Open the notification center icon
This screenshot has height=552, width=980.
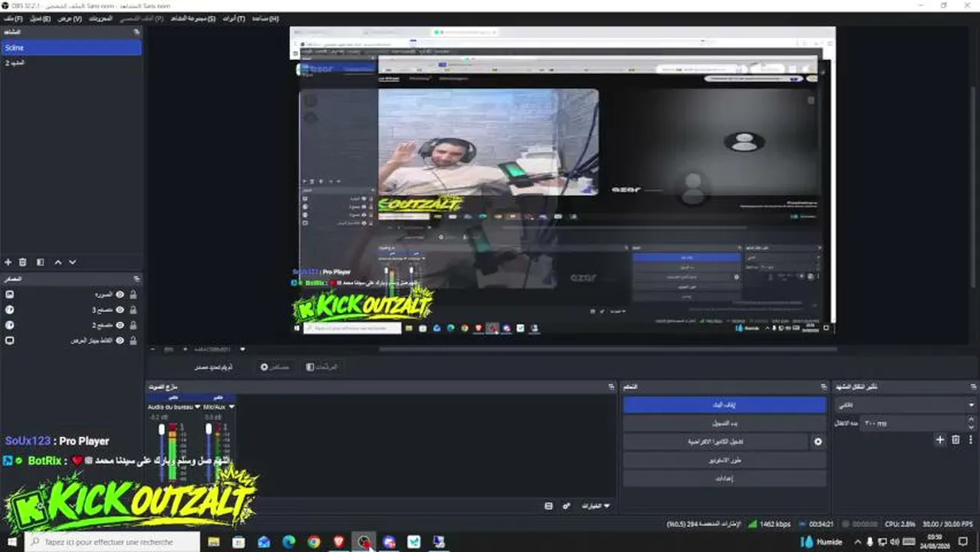click(x=964, y=542)
